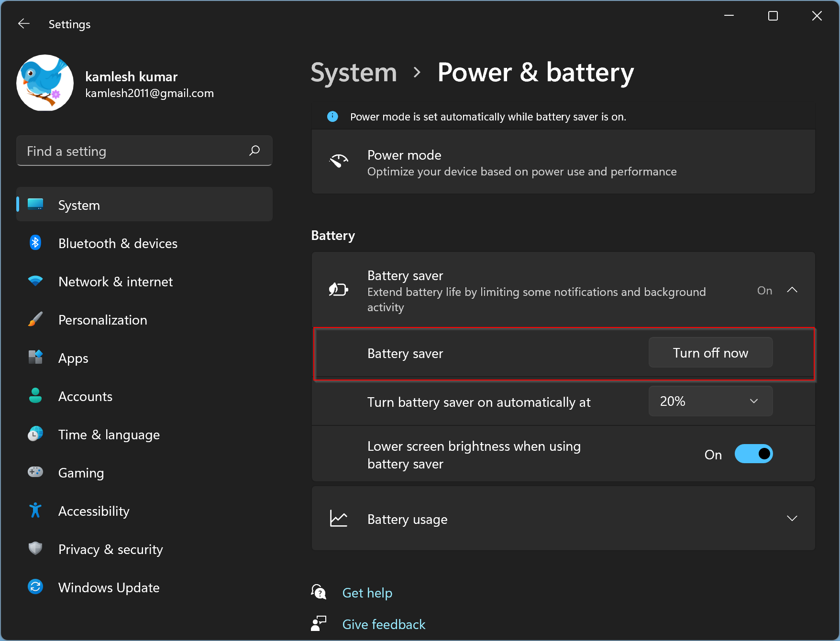The image size is (840, 641).
Task: Click the Privacy & security shield icon
Action: coord(35,549)
